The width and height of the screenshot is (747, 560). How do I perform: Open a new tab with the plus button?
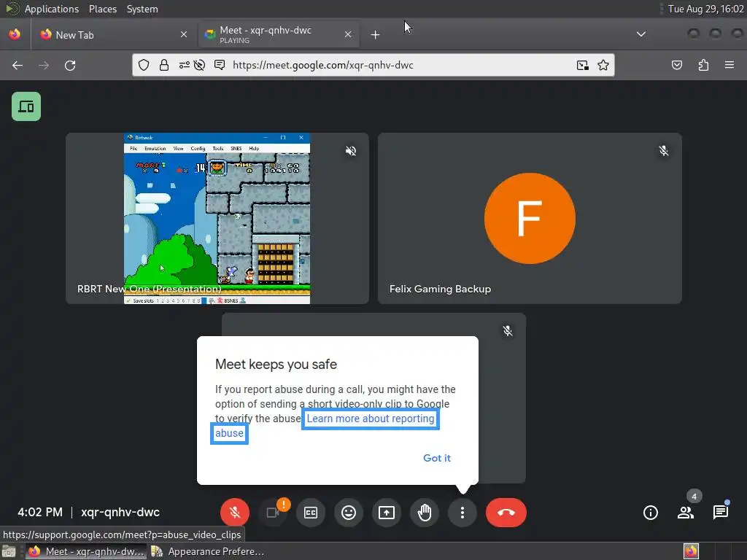[x=376, y=35]
